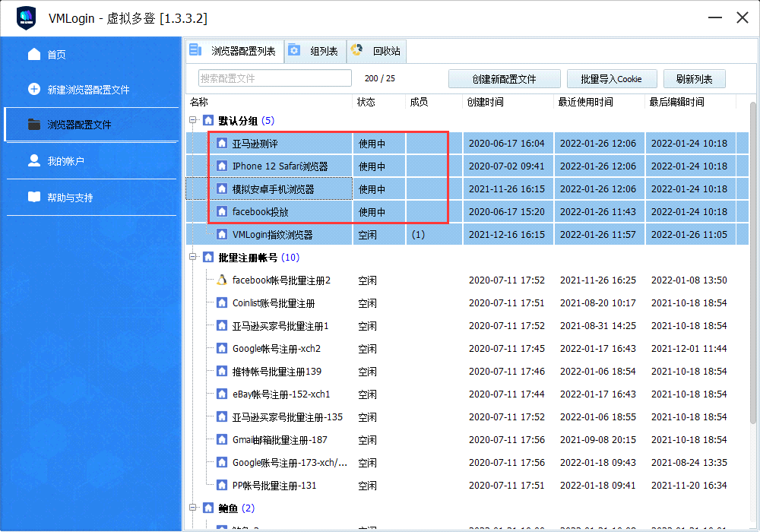
Task: Click the icon of eBay帐号注册-152-xch1
Action: coord(222,394)
